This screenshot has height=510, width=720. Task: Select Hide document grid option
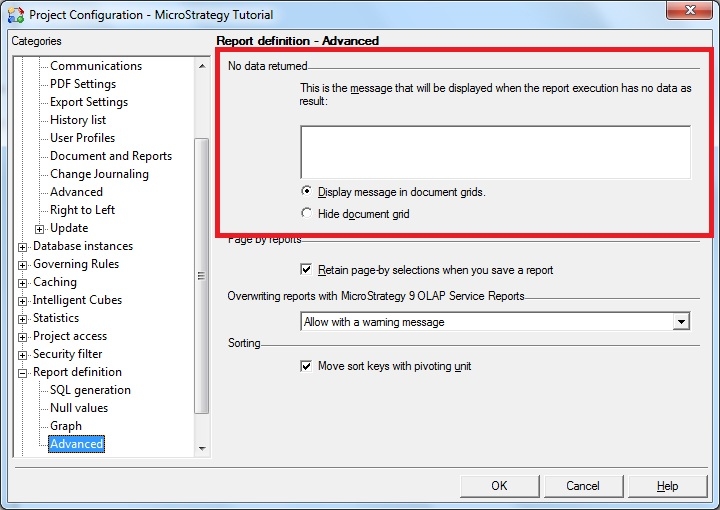pyautogui.click(x=306, y=213)
